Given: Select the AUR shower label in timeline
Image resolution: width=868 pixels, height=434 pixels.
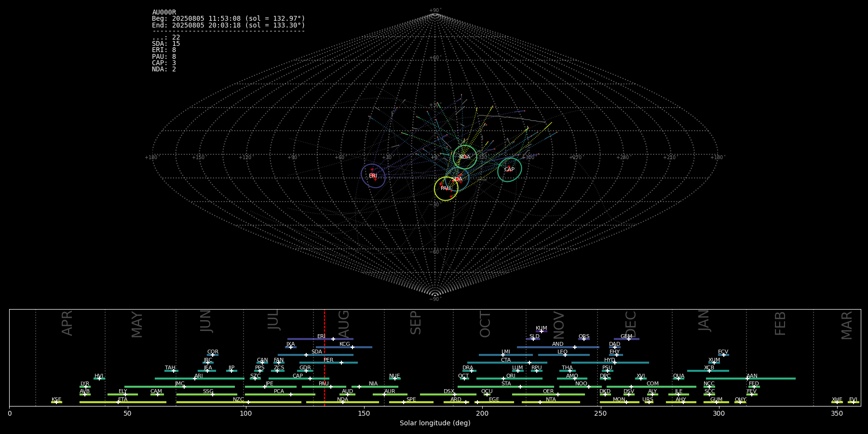Looking at the screenshot, I should (x=390, y=392).
